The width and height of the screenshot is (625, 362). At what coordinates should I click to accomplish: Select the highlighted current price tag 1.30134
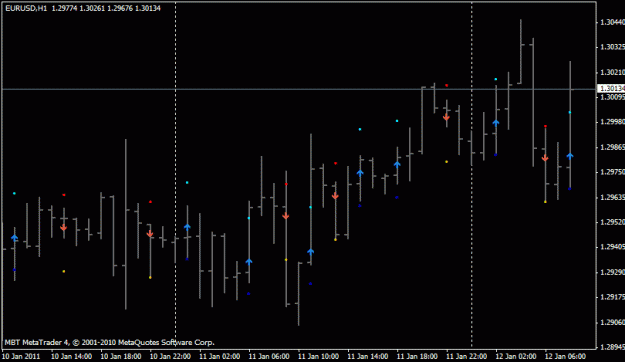[611, 88]
